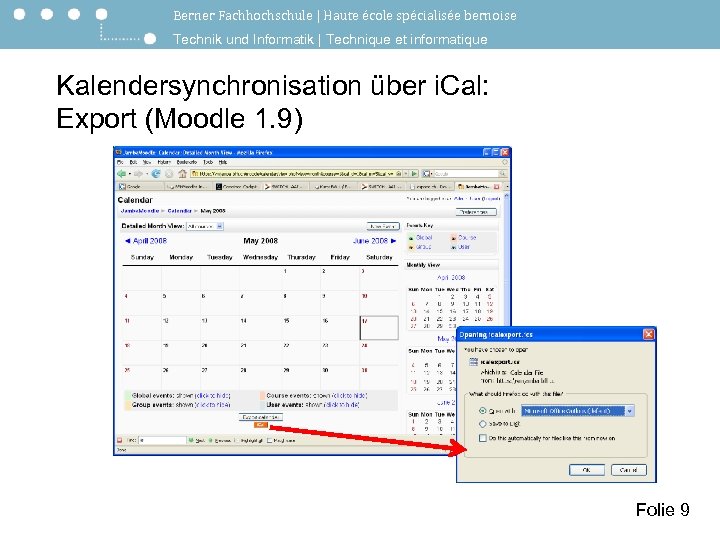Image resolution: width=720 pixels, height=540 pixels.
Task: Click the April 2008 mini calendar title link
Action: 451,278
